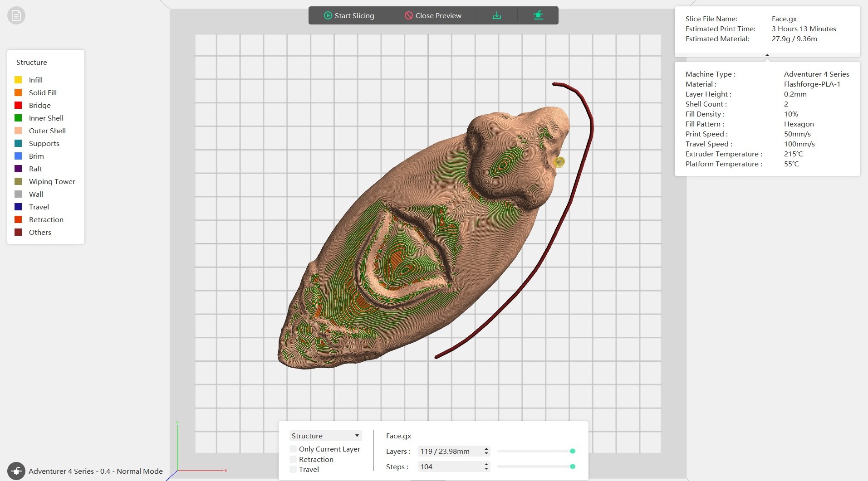This screenshot has height=481, width=868.
Task: Open the file menu document icon
Action: click(16, 16)
